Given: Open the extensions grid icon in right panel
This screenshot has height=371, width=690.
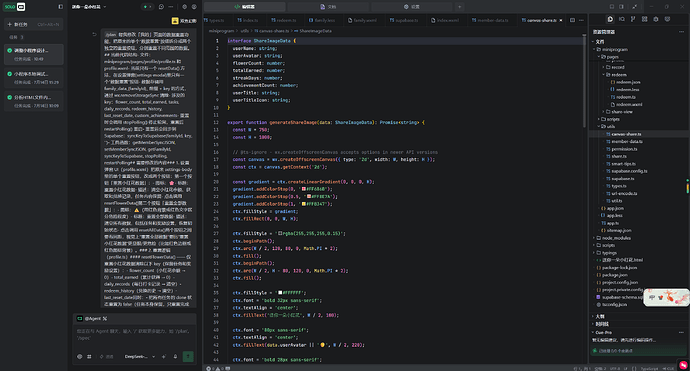Looking at the screenshot, I should (x=644, y=19).
